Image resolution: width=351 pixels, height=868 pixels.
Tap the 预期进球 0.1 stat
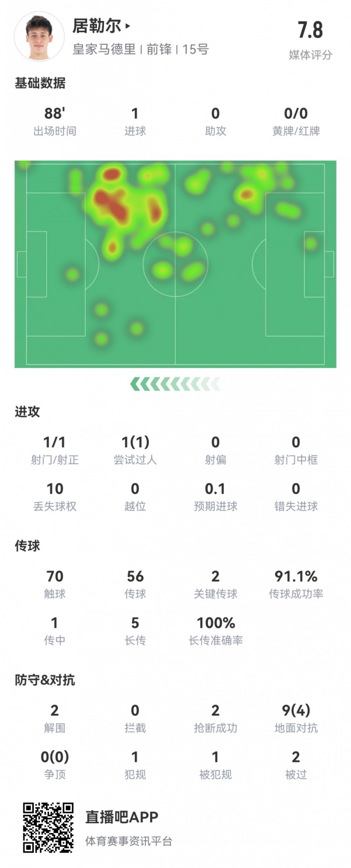[x=215, y=496]
